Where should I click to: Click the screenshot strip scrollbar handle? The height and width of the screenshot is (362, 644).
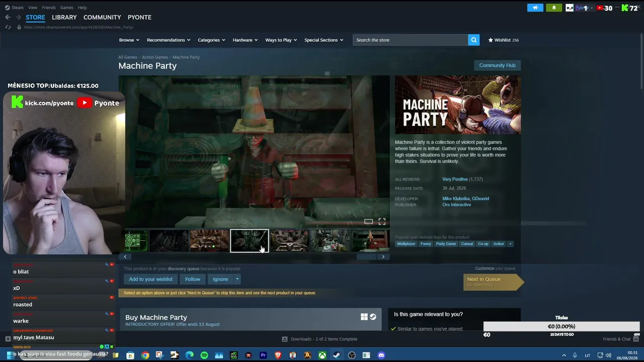point(367,257)
